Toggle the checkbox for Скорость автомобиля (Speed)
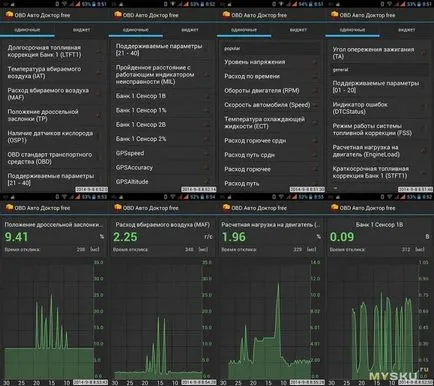434x386 pixels. 315,105
